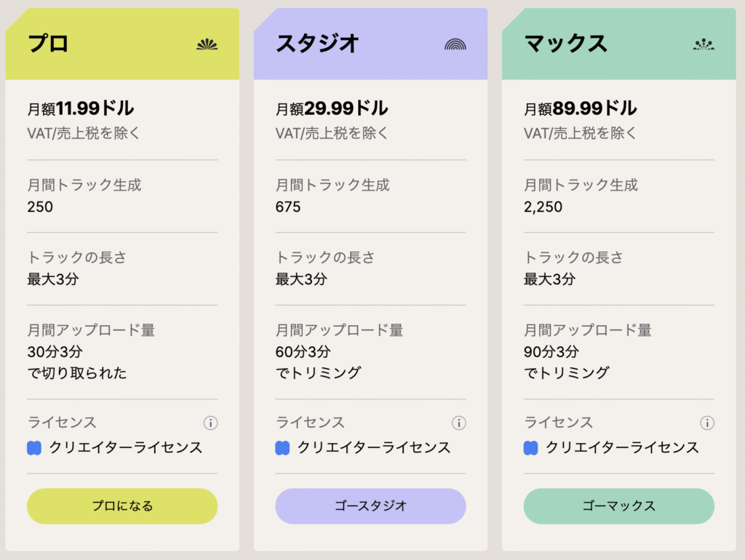Open license info icon in プロ card
Viewport: 745px width, 560px height.
click(210, 423)
